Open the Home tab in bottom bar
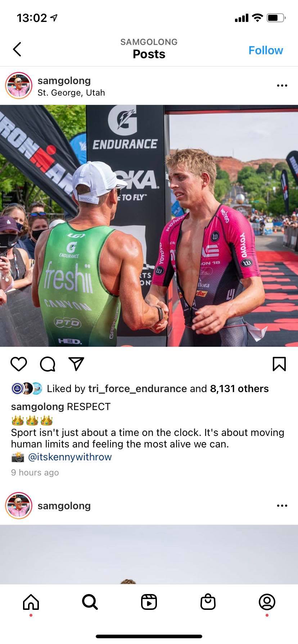 coord(31,602)
